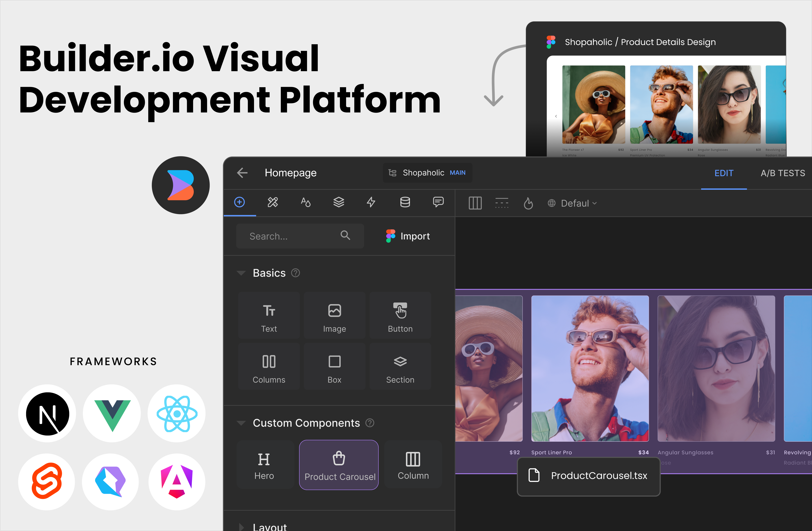The height and width of the screenshot is (531, 812).
Task: Click the back arrow beside Homepage
Action: click(242, 173)
